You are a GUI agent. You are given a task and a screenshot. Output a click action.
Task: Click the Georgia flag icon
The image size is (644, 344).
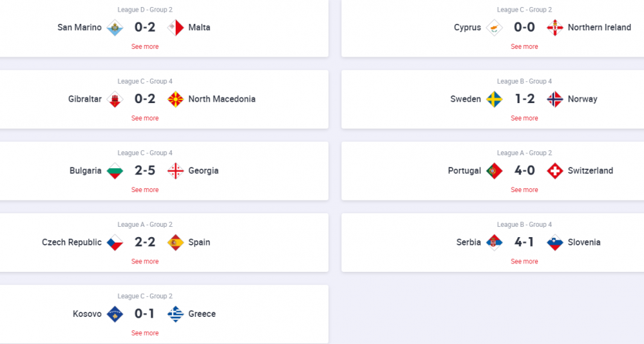click(175, 171)
